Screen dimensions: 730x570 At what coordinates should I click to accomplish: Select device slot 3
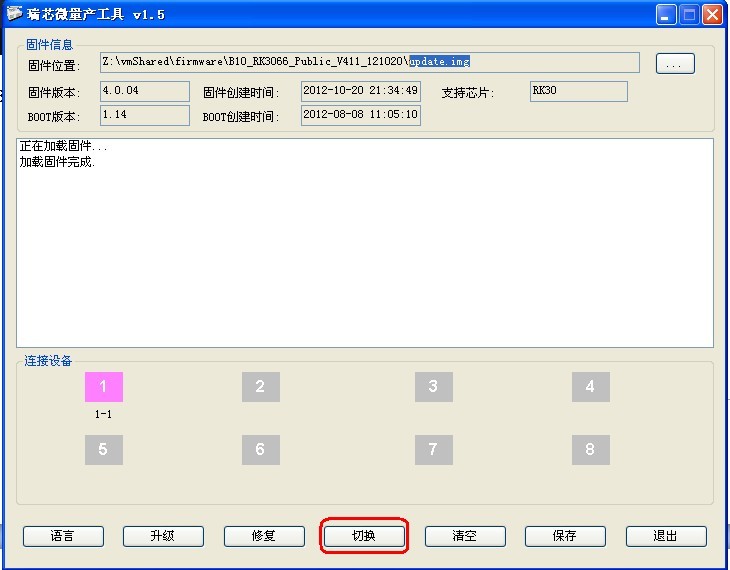pyautogui.click(x=433, y=387)
